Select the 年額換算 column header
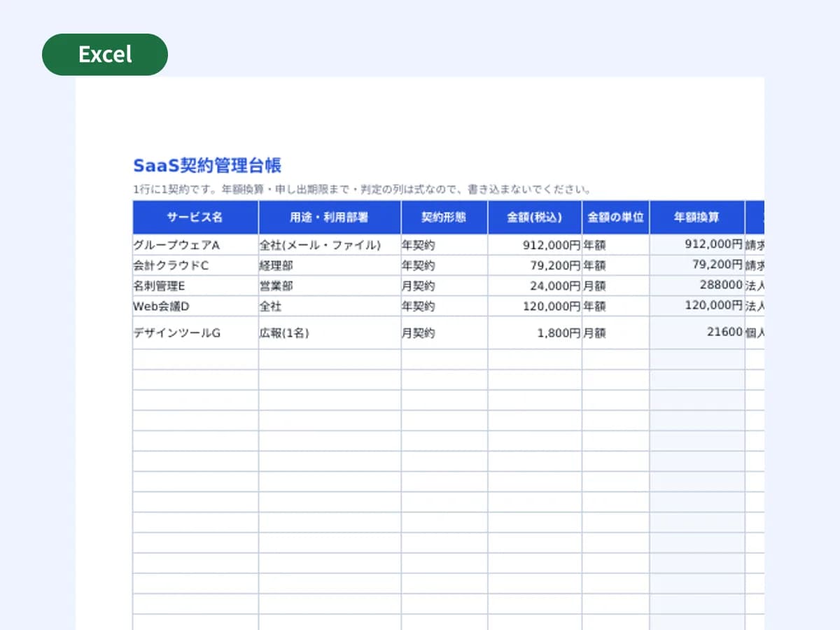The image size is (840, 630). (697, 217)
